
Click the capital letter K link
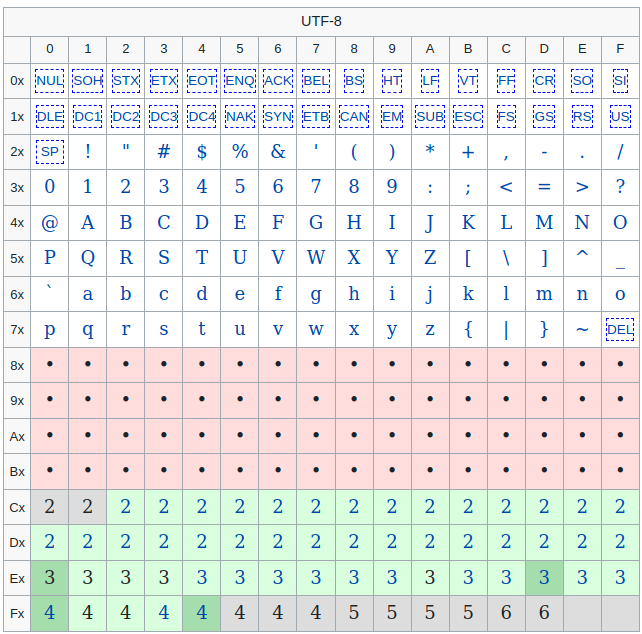468,223
